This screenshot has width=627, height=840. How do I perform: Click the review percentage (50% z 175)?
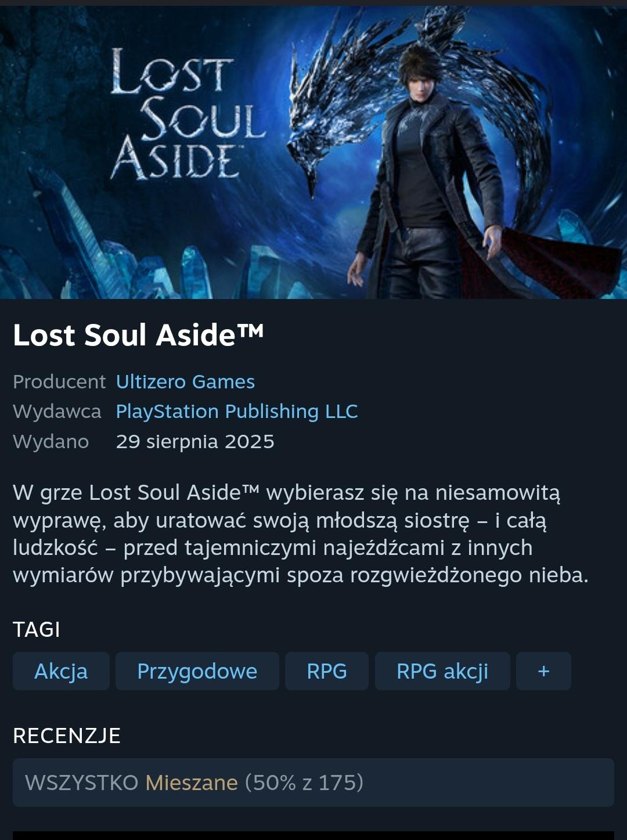[x=304, y=783]
